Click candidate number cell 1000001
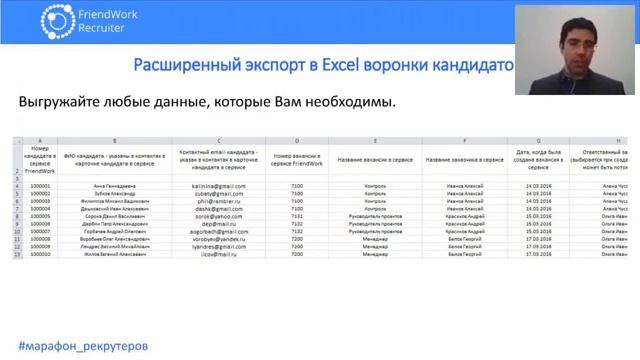Image resolution: width=640 pixels, height=360 pixels. pos(40,186)
